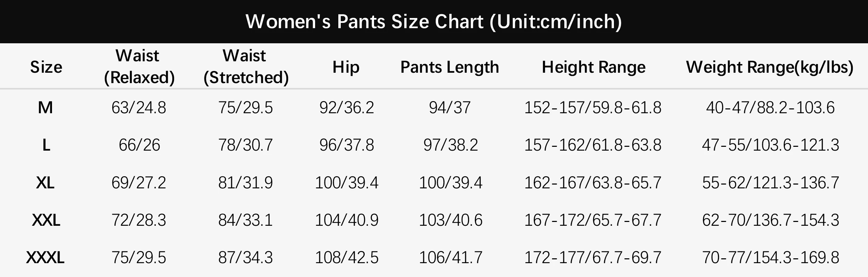Viewport: 868px width, 277px height.
Task: Click the Waist (Stretched) column header
Action: click(246, 66)
